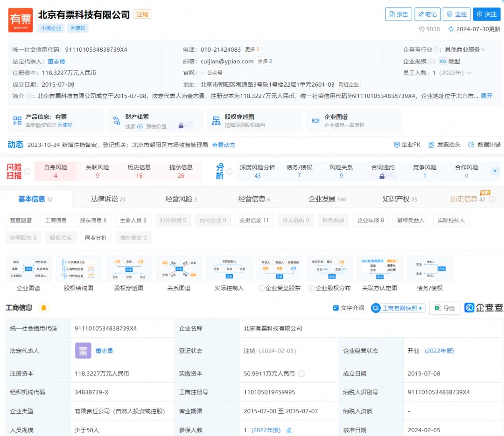The width and height of the screenshot is (504, 436).
Task: Click the 有票 company logo
Action: [21, 20]
